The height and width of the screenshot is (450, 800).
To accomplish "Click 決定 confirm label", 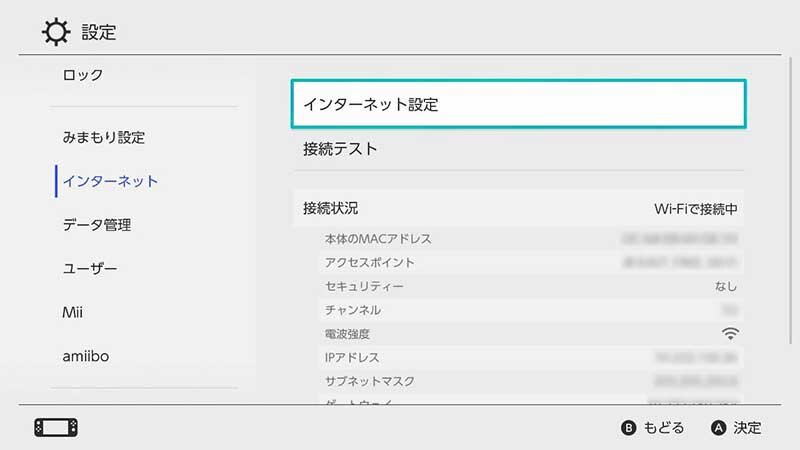I will click(x=747, y=428).
